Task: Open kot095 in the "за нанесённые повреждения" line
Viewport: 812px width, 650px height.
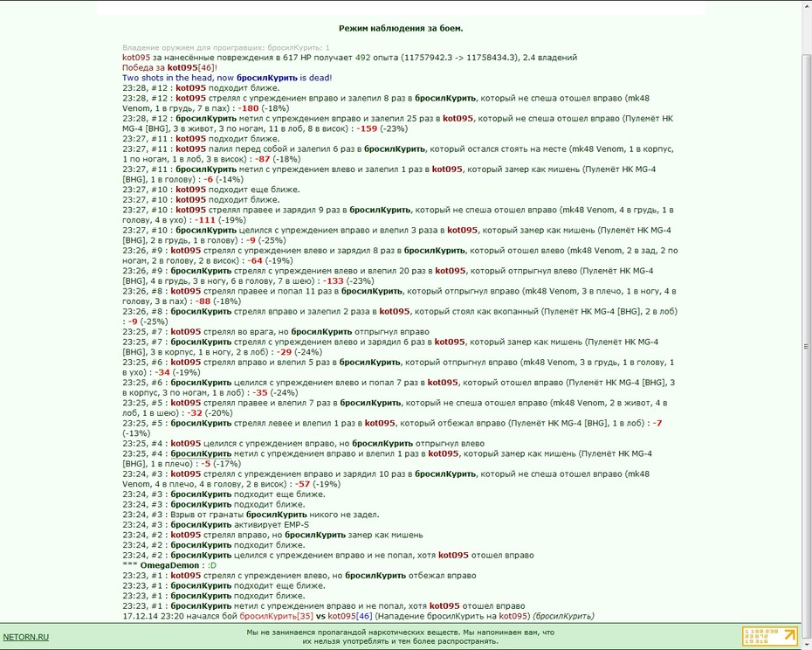Action: click(136, 58)
